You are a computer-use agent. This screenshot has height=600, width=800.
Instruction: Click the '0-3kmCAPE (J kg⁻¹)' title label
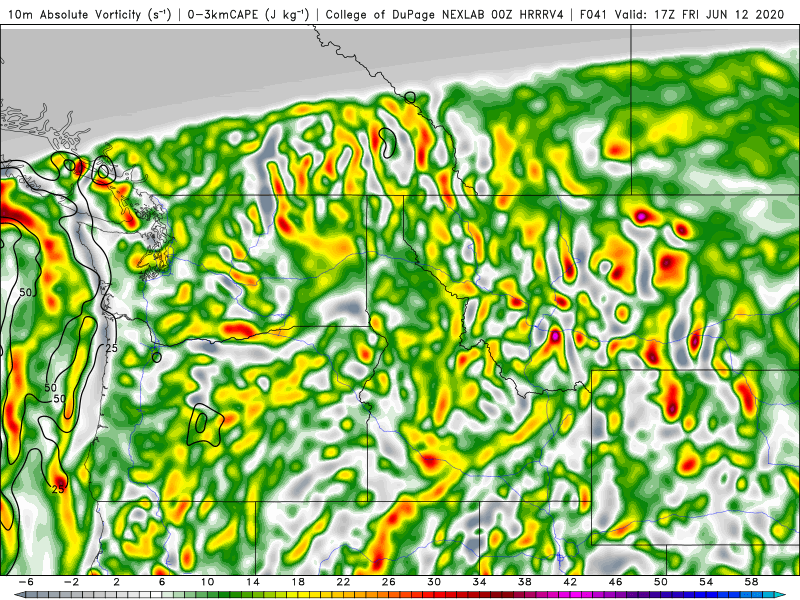248,14
